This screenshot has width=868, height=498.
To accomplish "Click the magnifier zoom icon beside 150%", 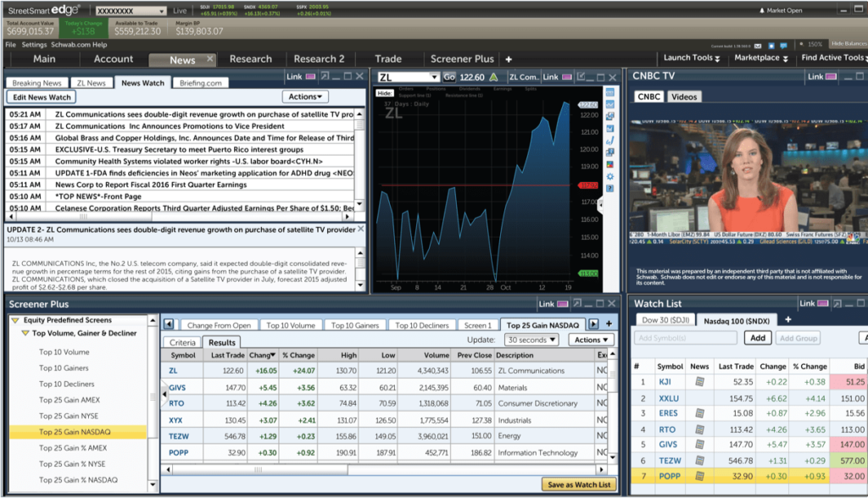I will click(x=801, y=44).
